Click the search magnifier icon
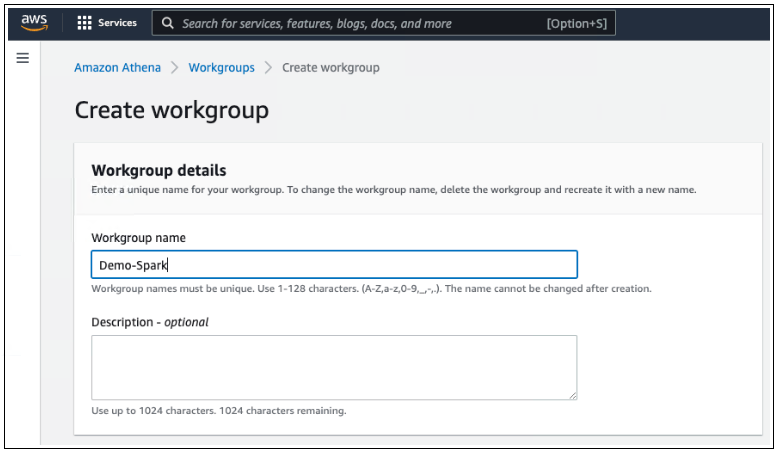The height and width of the screenshot is (452, 778). coord(167,23)
